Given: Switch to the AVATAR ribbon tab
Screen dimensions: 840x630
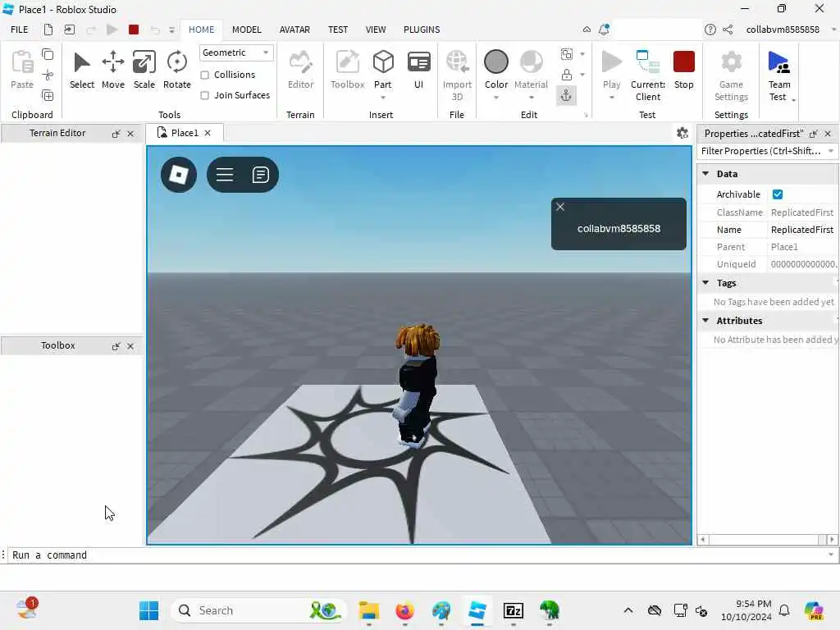Looking at the screenshot, I should pyautogui.click(x=294, y=30).
